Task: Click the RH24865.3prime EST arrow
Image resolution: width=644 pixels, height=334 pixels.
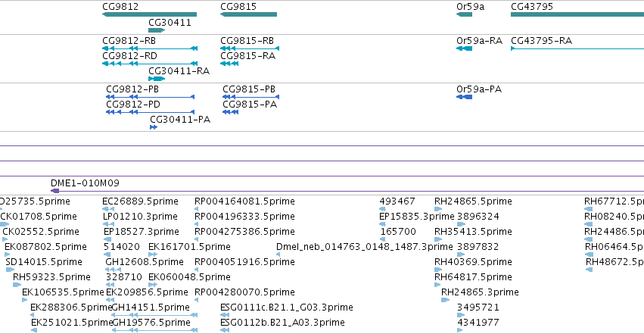Action: click(x=445, y=301)
